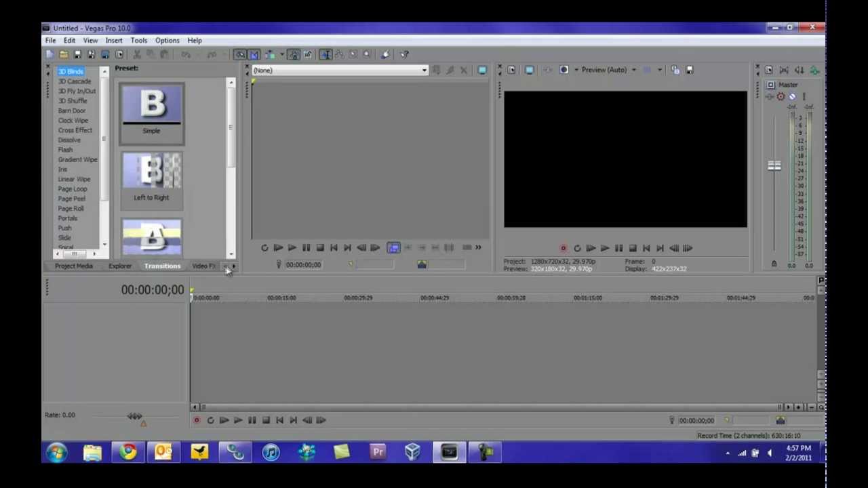Select the Normal Edit tool
This screenshot has width=868, height=488.
coord(325,54)
